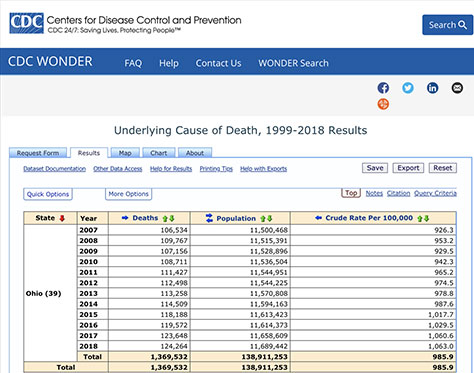Screen dimensions: 474x373
Task: Open Dataset Documentation link
Action: click(x=55, y=169)
